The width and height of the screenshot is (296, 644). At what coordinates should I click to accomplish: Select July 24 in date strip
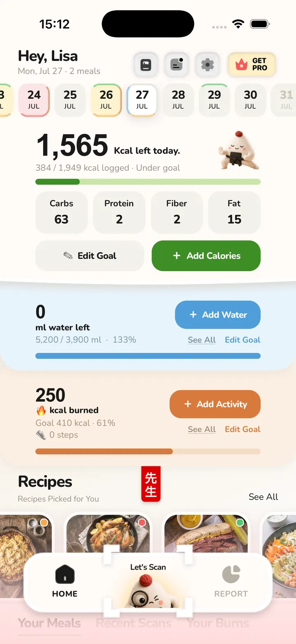click(34, 100)
